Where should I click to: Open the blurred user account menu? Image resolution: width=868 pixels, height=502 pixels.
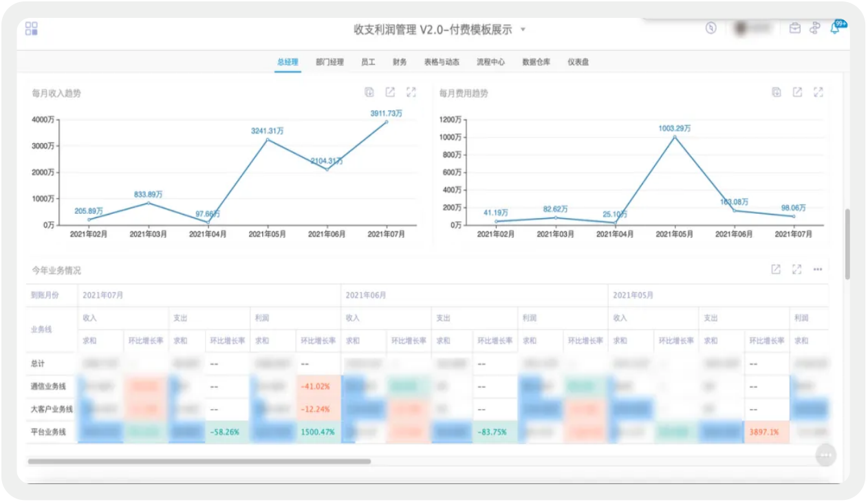751,28
